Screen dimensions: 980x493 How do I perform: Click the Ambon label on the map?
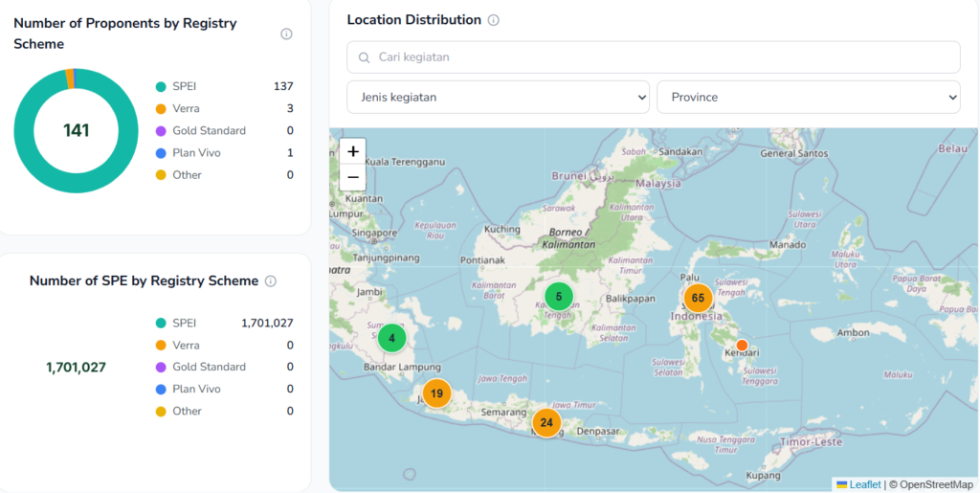click(853, 333)
